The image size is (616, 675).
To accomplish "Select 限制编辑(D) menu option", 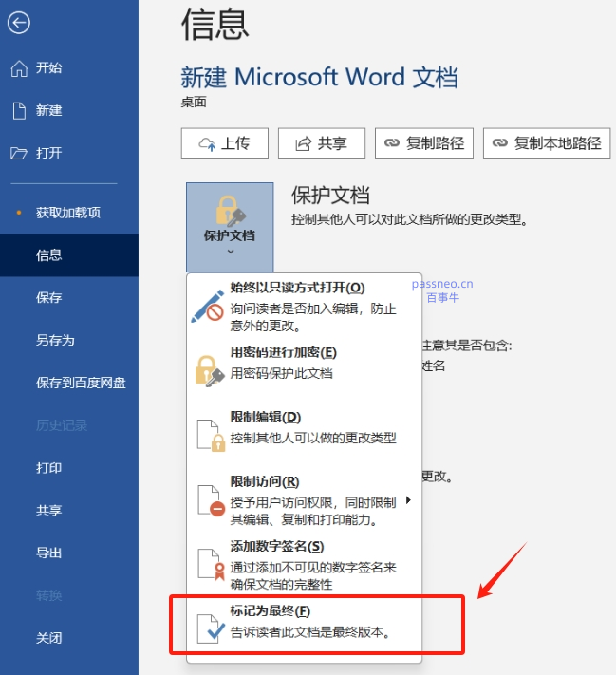I will coord(304,436).
